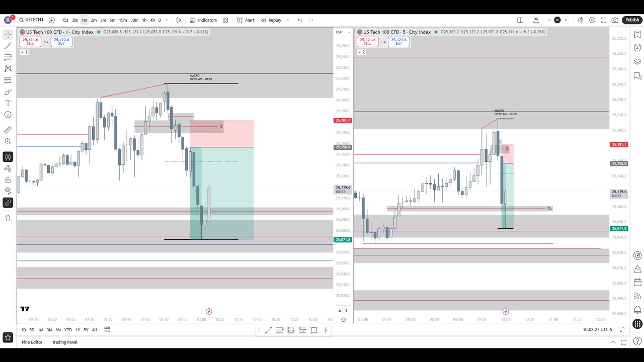Click the zoom in magnifier tool

point(8,142)
